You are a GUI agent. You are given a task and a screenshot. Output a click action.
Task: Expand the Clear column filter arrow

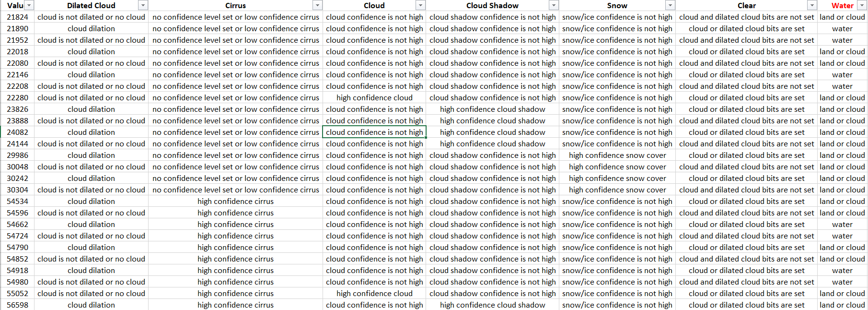(x=812, y=5)
